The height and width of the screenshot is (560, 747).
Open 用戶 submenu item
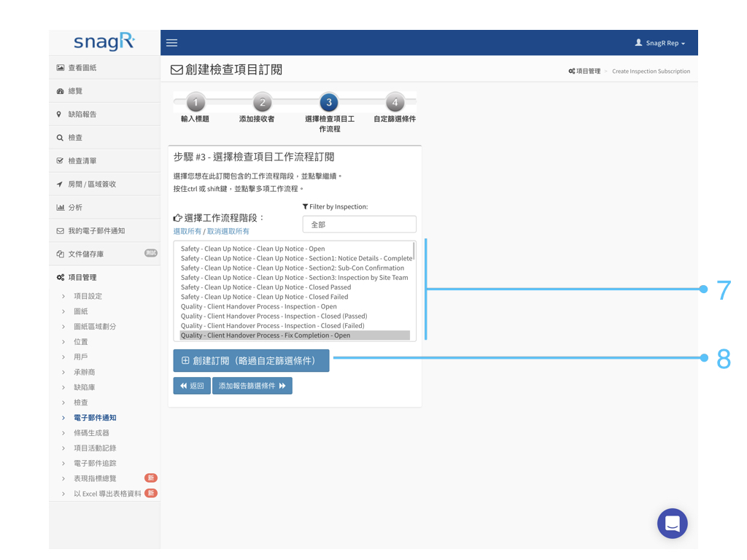point(80,357)
